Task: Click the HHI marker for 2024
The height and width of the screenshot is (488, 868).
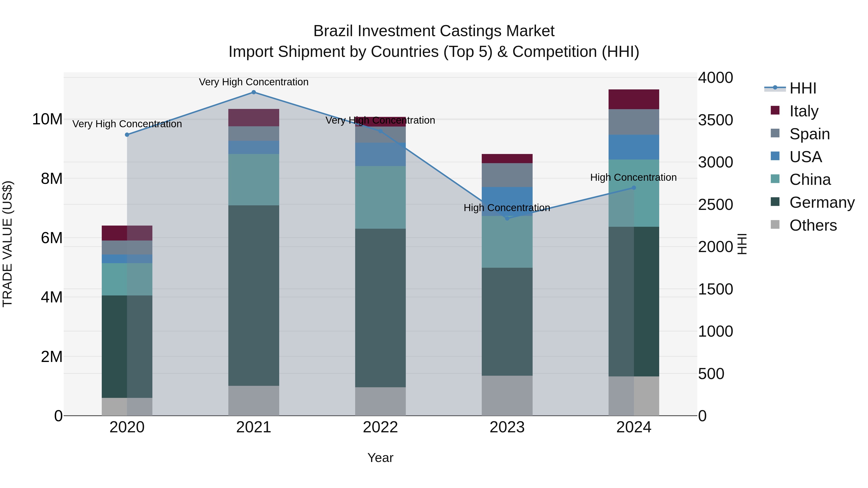Action: (634, 187)
